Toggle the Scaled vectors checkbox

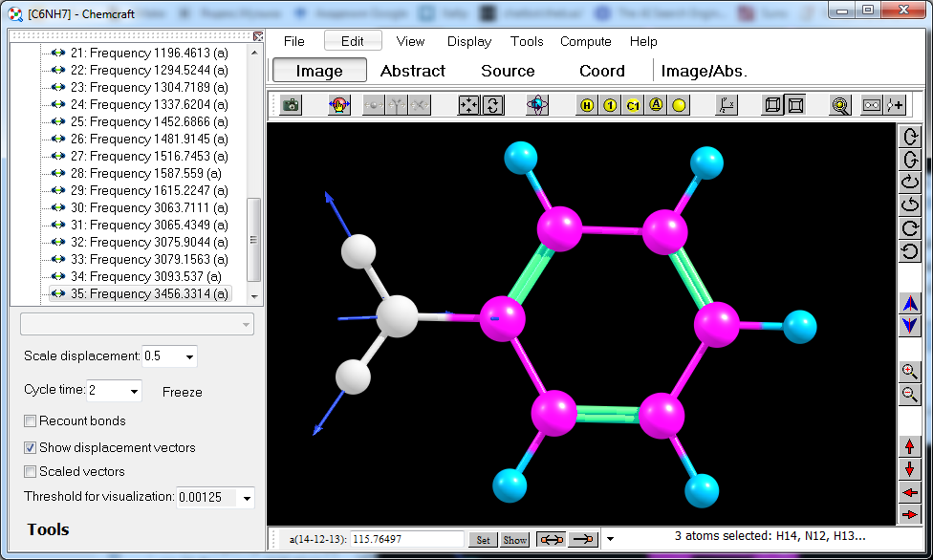pos(31,472)
